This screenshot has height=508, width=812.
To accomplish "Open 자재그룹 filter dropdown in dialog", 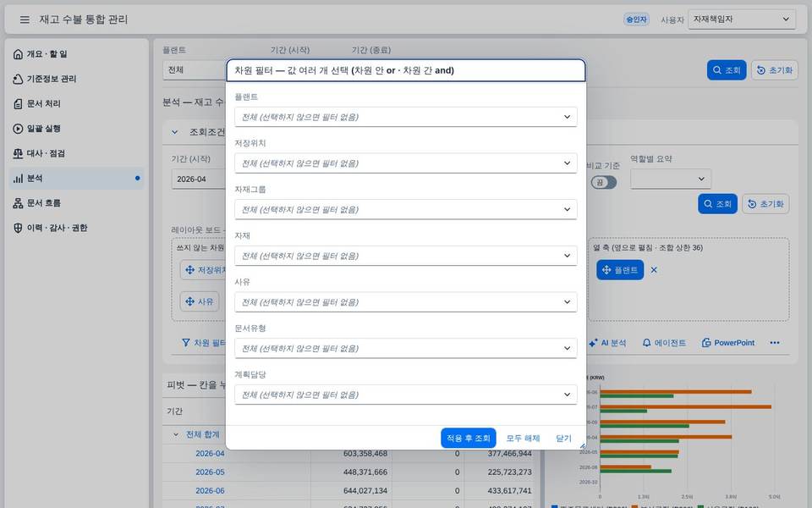I will pos(405,209).
